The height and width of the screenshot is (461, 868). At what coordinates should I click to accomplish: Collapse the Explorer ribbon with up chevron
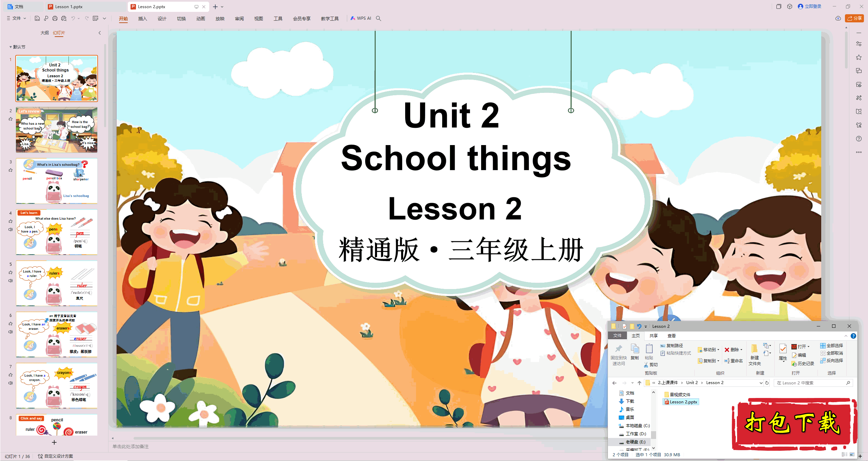pyautogui.click(x=846, y=336)
